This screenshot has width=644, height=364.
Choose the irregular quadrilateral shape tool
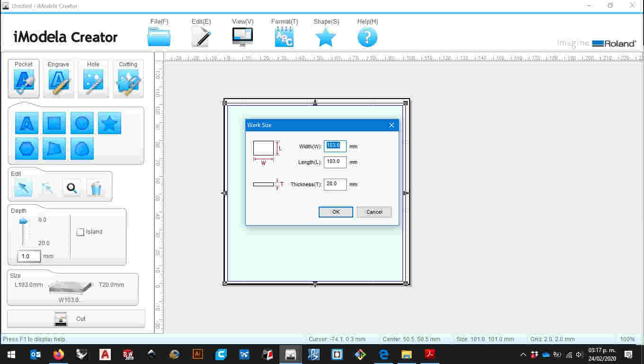(54, 149)
